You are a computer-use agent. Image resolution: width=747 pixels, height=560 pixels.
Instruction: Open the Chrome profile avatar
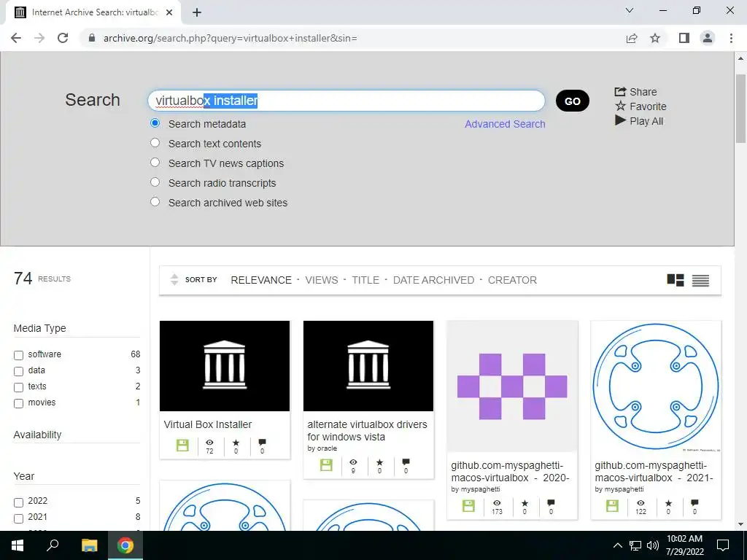coord(708,38)
